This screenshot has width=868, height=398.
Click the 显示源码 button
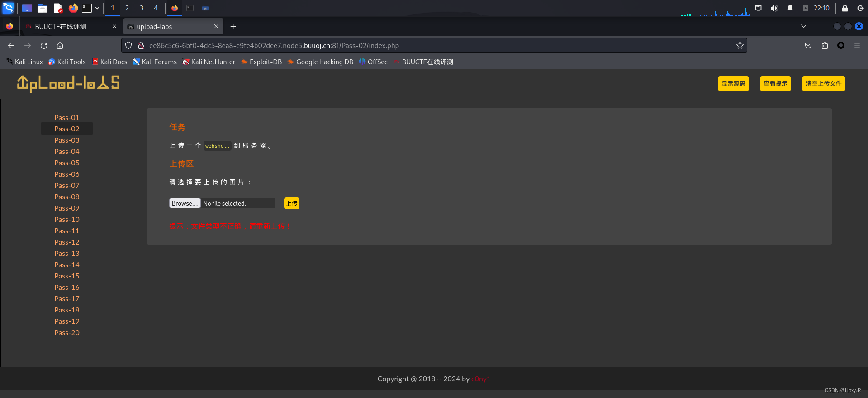tap(733, 83)
